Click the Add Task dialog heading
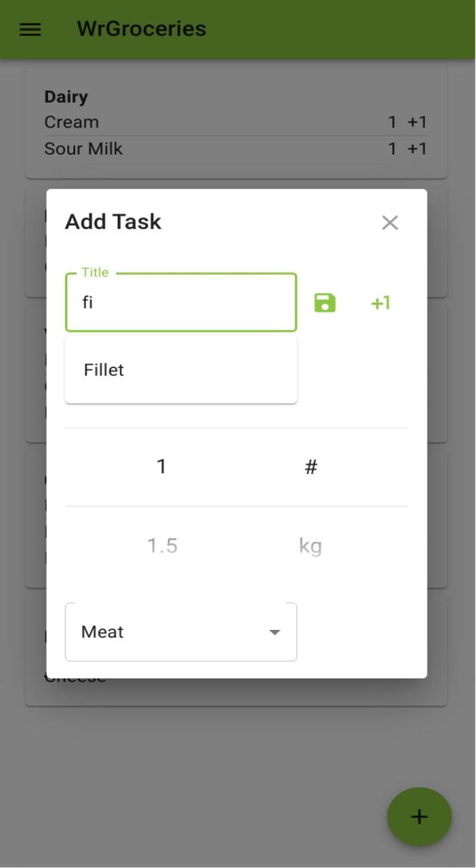Image resolution: width=476 pixels, height=868 pixels. (112, 222)
